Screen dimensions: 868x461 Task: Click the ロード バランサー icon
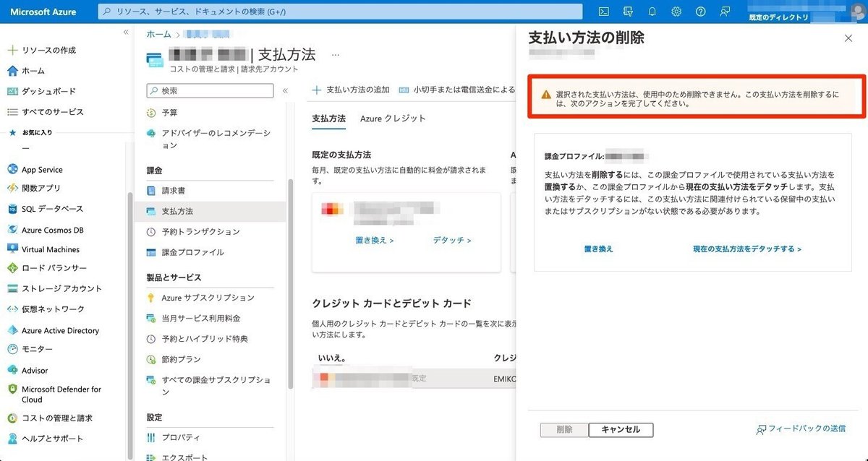[x=12, y=268]
